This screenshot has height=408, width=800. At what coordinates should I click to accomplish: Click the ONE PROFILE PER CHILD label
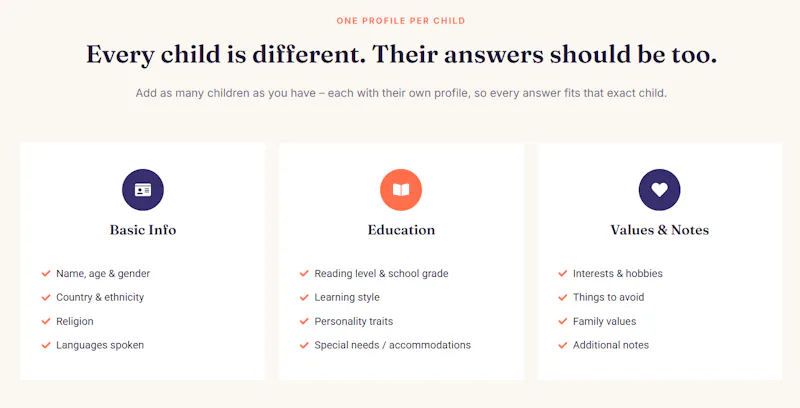[401, 21]
